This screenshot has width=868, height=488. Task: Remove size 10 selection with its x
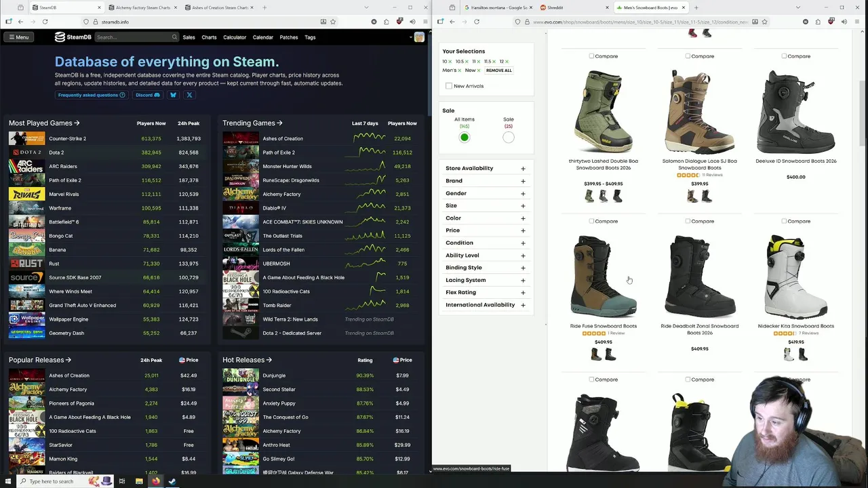[x=451, y=62]
